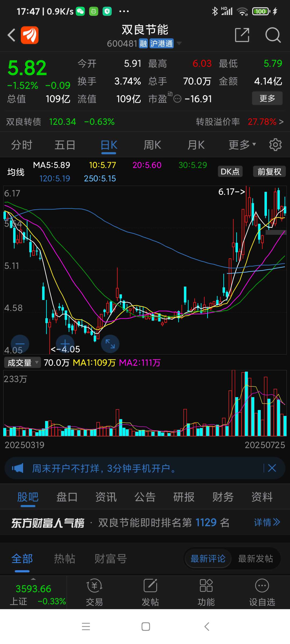Viewport: 290px width, 644px height.
Task: Tap the account-opening banner text
Action: coord(104,468)
